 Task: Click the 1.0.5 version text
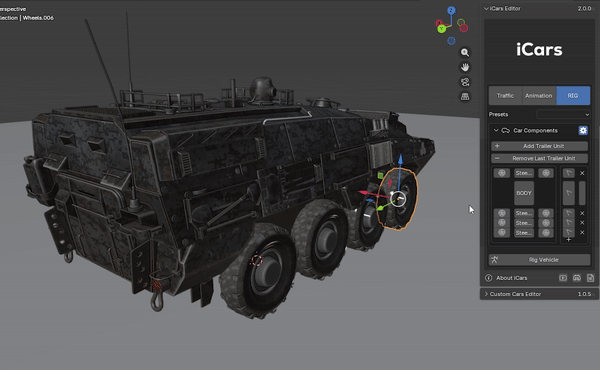pyautogui.click(x=584, y=294)
